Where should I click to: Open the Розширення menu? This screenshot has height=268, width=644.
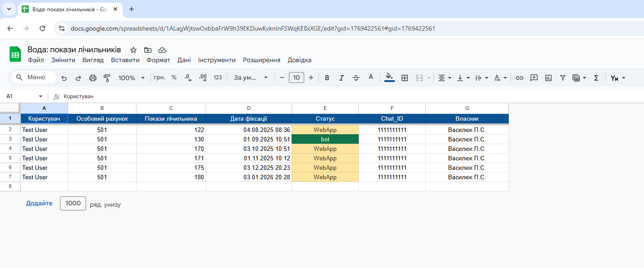coord(261,60)
